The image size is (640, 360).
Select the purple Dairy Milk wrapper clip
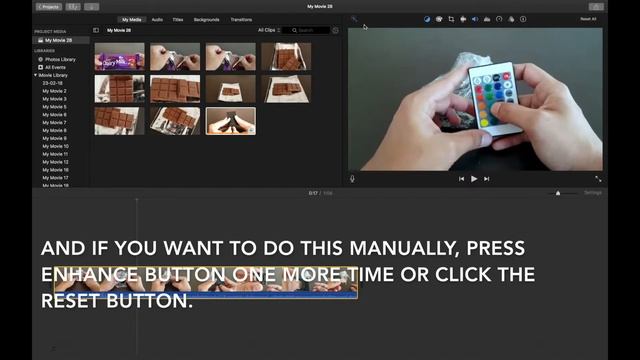pyautogui.click(x=120, y=57)
